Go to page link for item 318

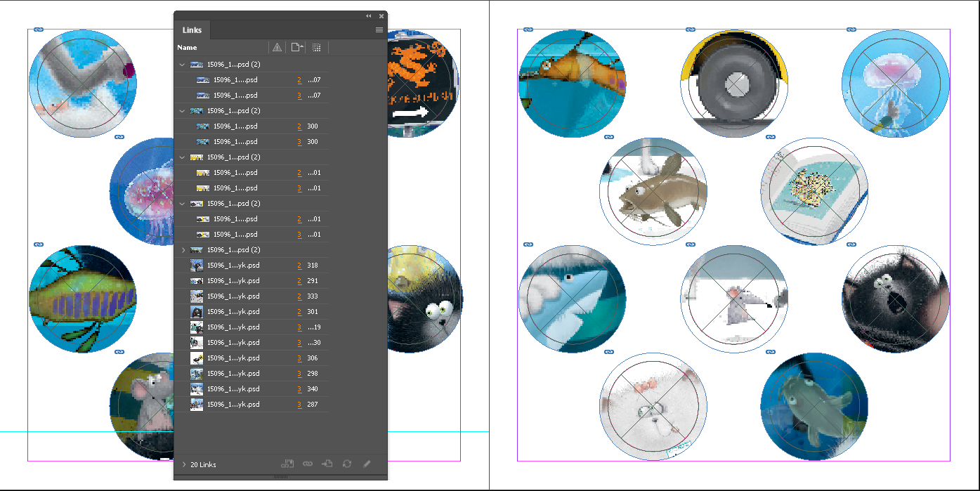coord(299,266)
